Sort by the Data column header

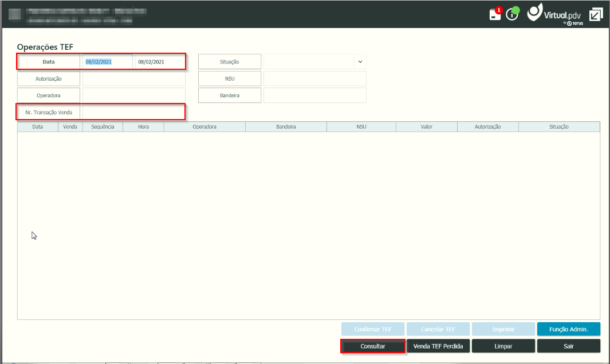(38, 127)
